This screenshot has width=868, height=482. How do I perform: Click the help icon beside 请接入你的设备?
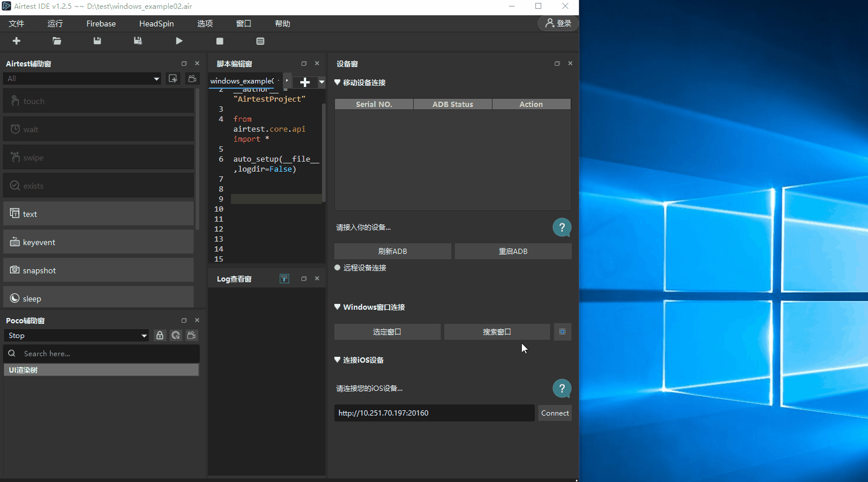(x=562, y=227)
